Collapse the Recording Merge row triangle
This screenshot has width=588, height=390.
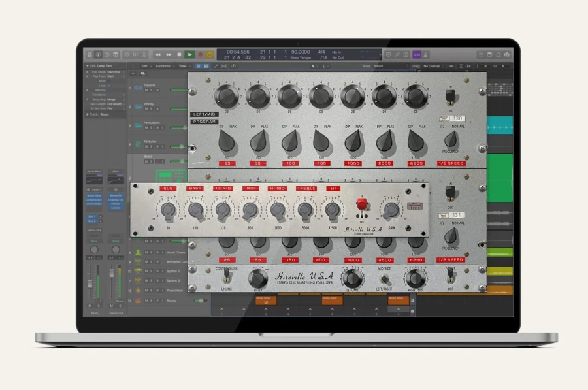(88, 99)
